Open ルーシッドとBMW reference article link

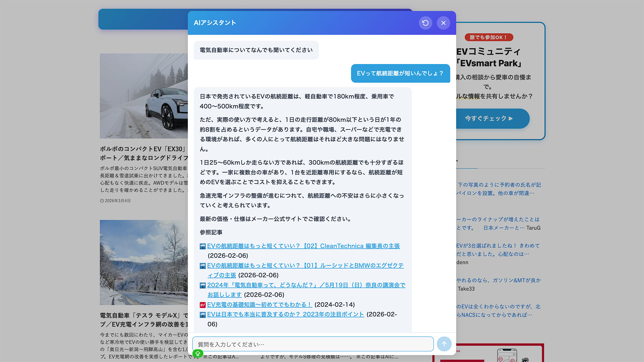(305, 265)
